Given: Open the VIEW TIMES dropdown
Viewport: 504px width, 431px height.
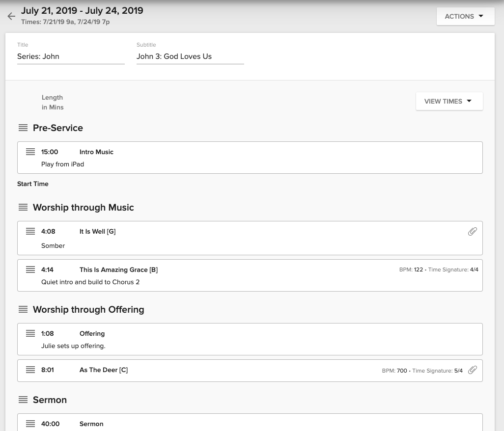Looking at the screenshot, I should pos(448,101).
